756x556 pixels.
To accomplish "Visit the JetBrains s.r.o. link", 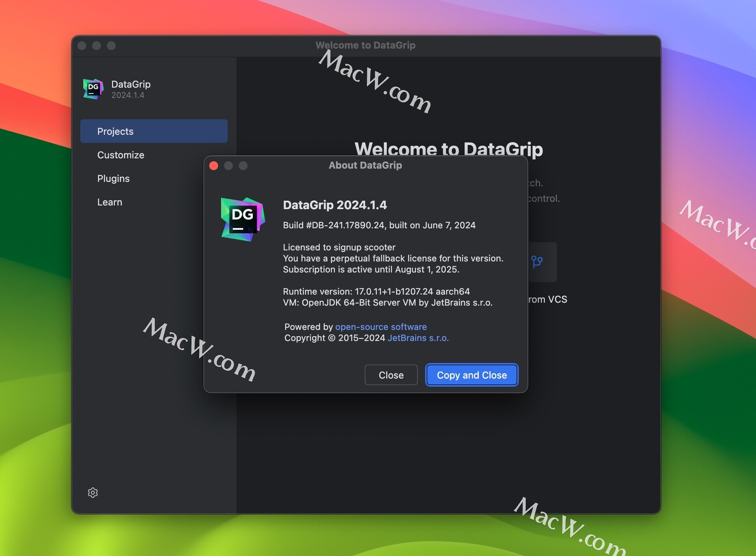I will 418,338.
